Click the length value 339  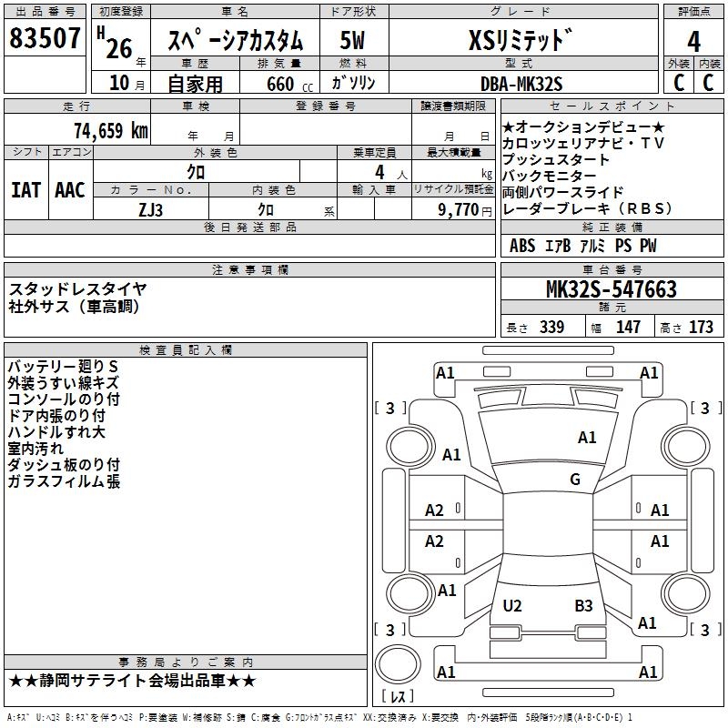tap(551, 327)
